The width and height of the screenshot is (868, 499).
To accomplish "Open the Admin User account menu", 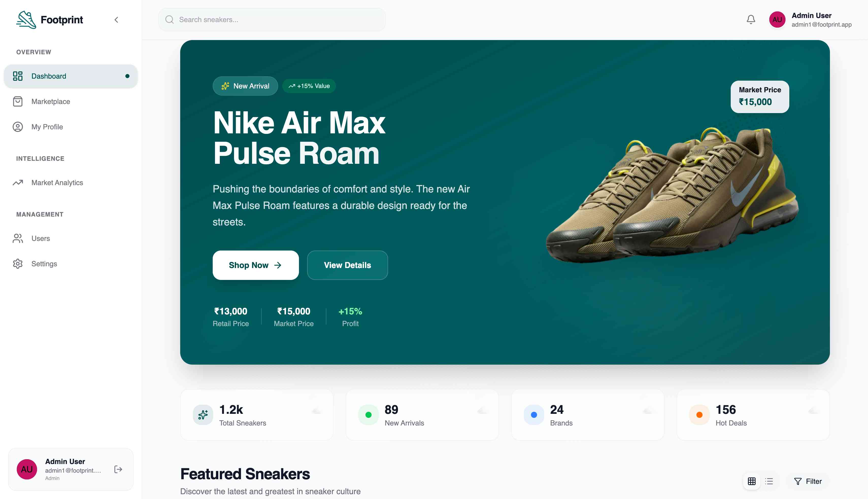I will click(810, 20).
